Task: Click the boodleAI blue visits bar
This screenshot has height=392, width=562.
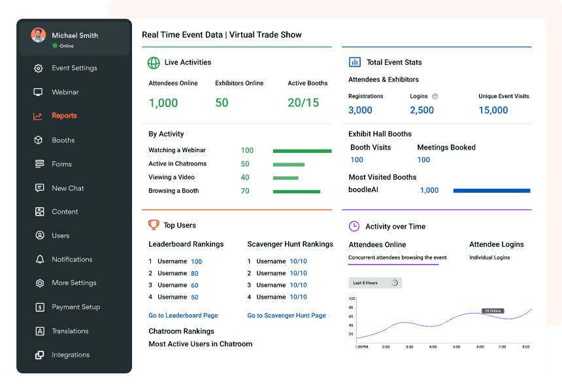Action: [491, 191]
